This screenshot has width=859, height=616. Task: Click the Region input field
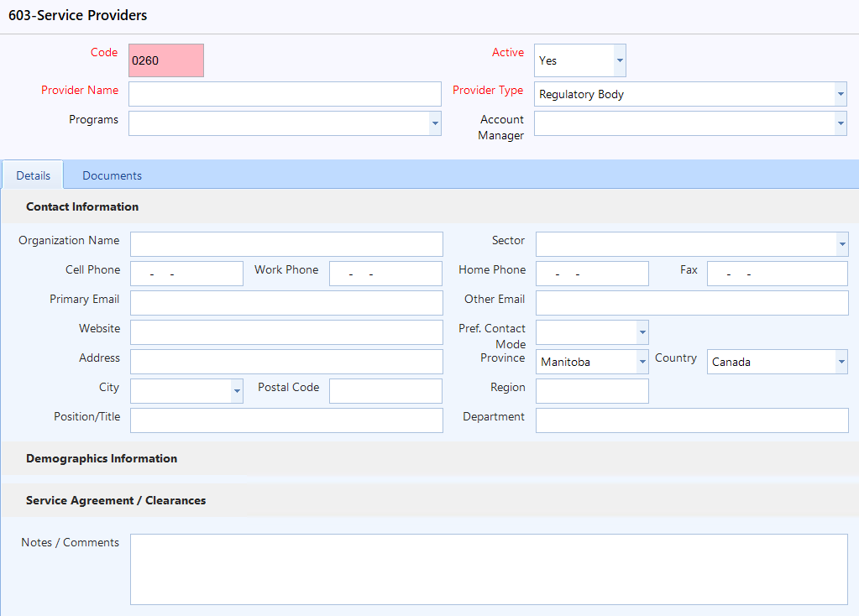coord(592,391)
